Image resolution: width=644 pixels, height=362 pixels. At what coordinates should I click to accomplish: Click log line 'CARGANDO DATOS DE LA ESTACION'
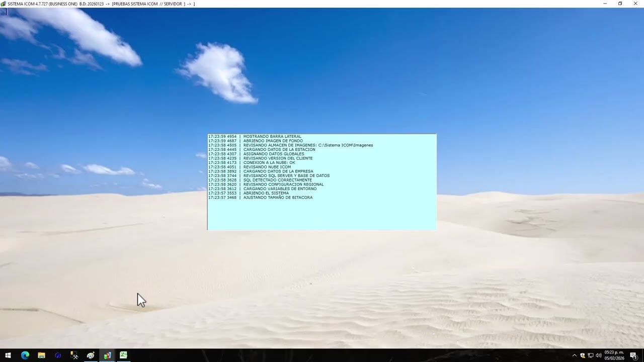[x=262, y=149]
